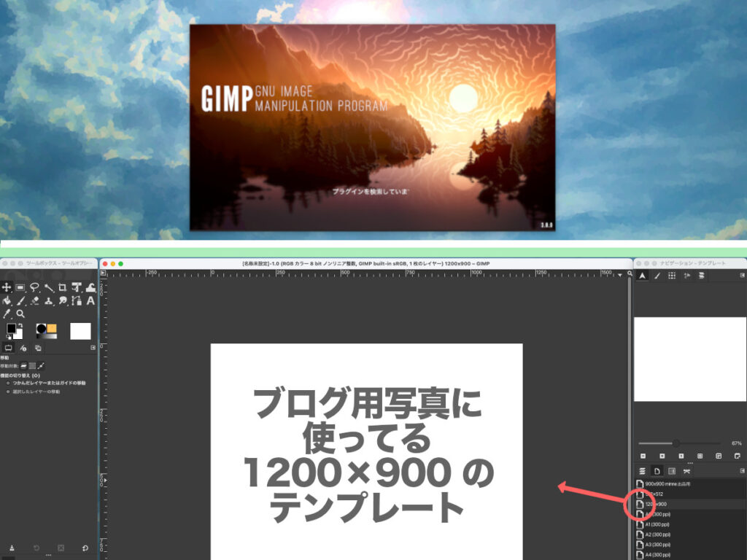Reset tool options to default values
The width and height of the screenshot is (747, 560).
[x=85, y=548]
